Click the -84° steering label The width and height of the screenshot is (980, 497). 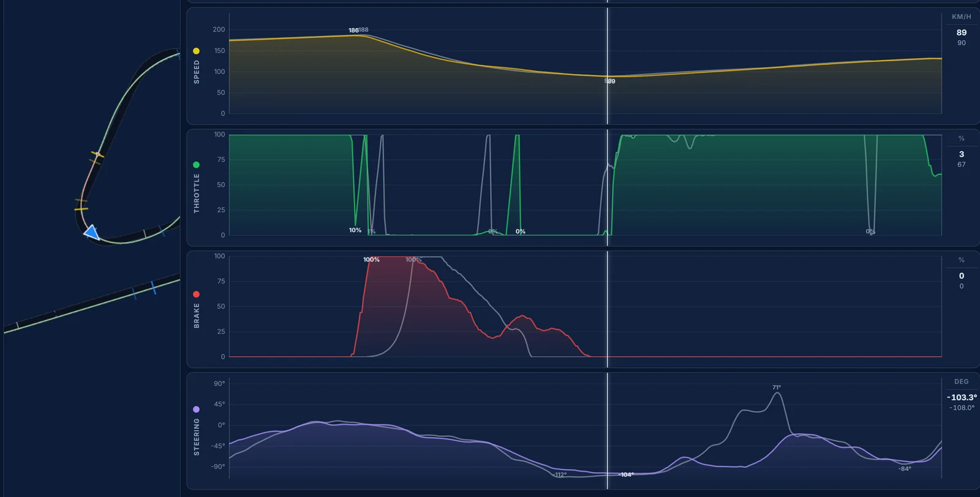[x=905, y=469]
